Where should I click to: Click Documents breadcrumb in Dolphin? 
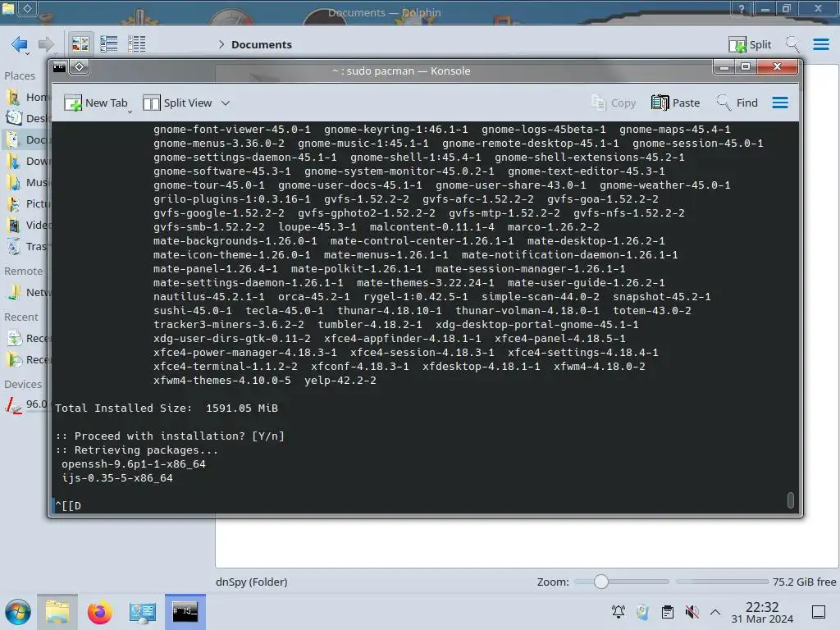pos(262,44)
